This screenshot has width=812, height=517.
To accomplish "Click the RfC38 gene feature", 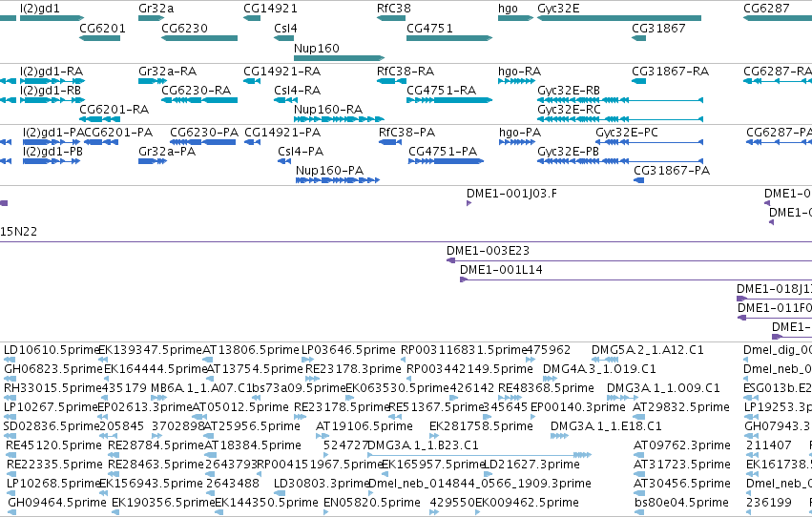I will point(391,18).
